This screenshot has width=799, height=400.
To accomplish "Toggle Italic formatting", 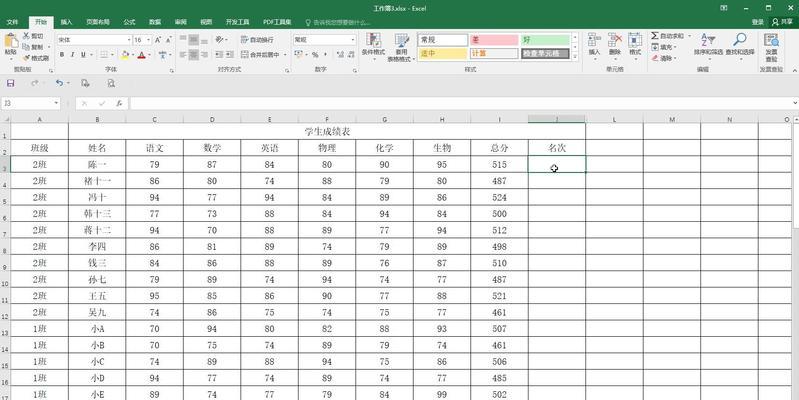I will click(72, 55).
